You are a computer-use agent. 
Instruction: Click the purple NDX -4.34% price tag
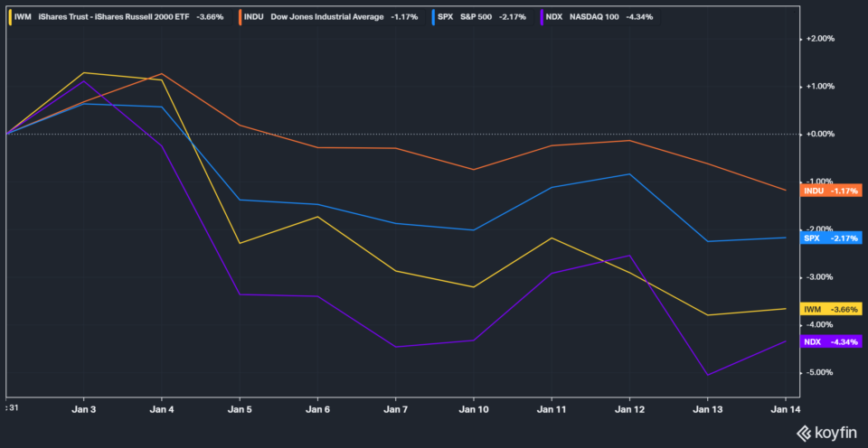[831, 341]
